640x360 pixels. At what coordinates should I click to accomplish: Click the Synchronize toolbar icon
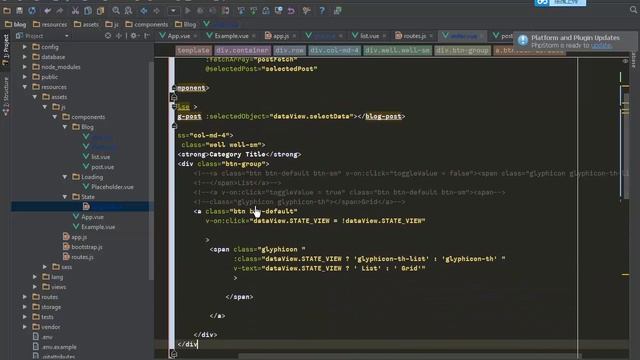coord(32,11)
